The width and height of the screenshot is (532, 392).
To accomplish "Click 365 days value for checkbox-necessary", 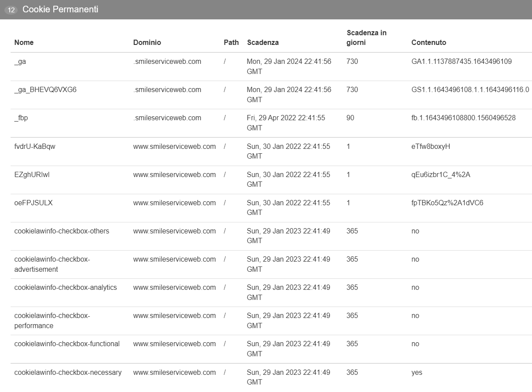I will click(352, 373).
